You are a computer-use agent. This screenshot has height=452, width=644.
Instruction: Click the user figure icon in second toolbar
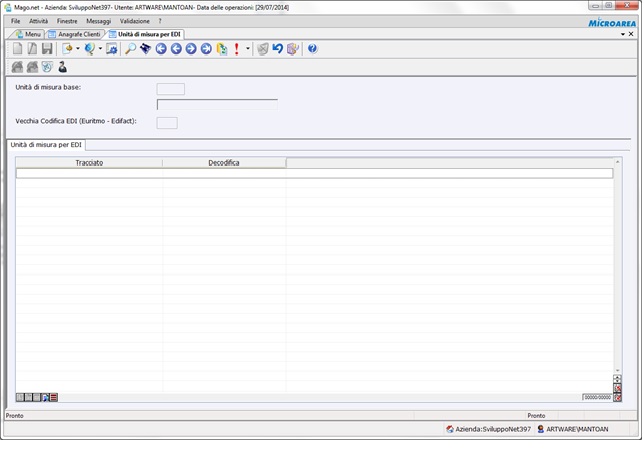[x=62, y=67]
